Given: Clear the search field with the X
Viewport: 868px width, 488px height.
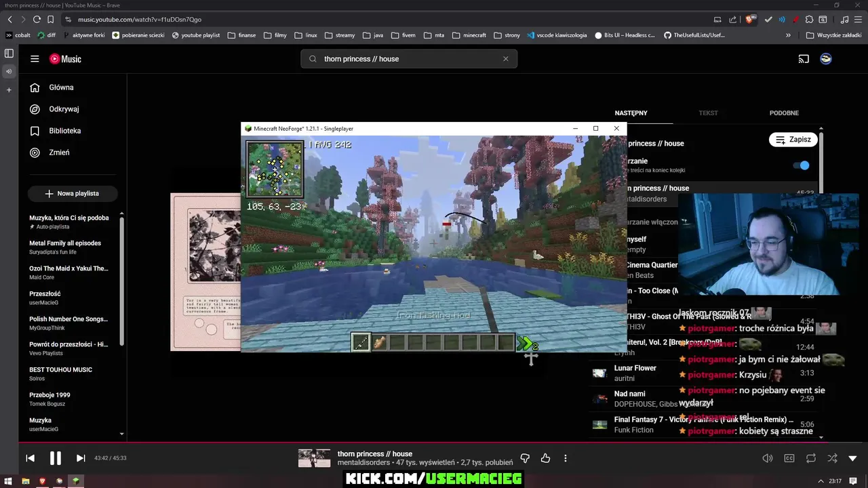Looking at the screenshot, I should click(505, 59).
